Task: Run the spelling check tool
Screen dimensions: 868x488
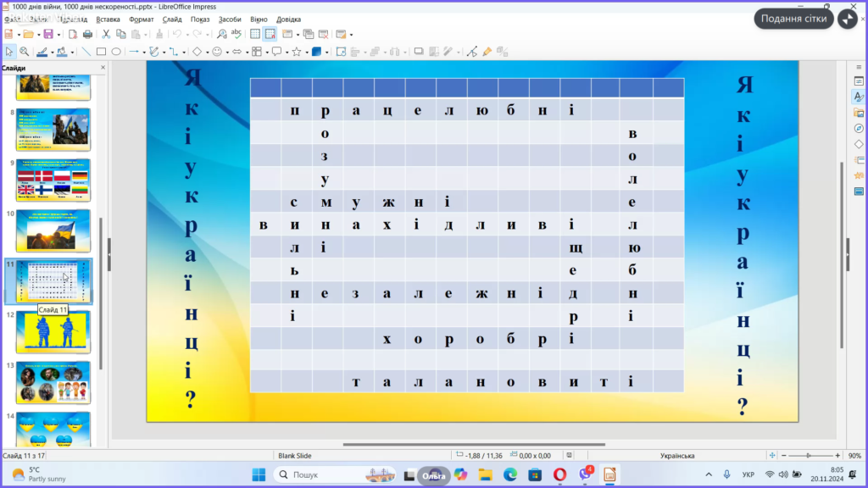Action: [x=236, y=34]
